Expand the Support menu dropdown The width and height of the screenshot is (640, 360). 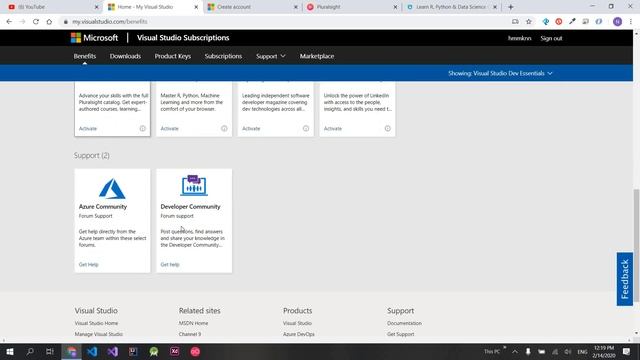[x=271, y=56]
